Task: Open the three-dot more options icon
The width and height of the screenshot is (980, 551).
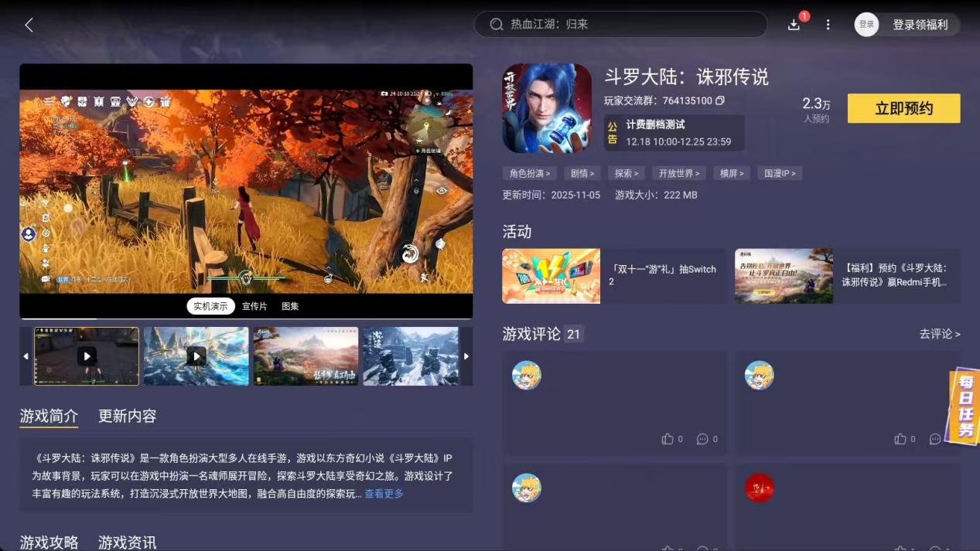Action: click(827, 24)
